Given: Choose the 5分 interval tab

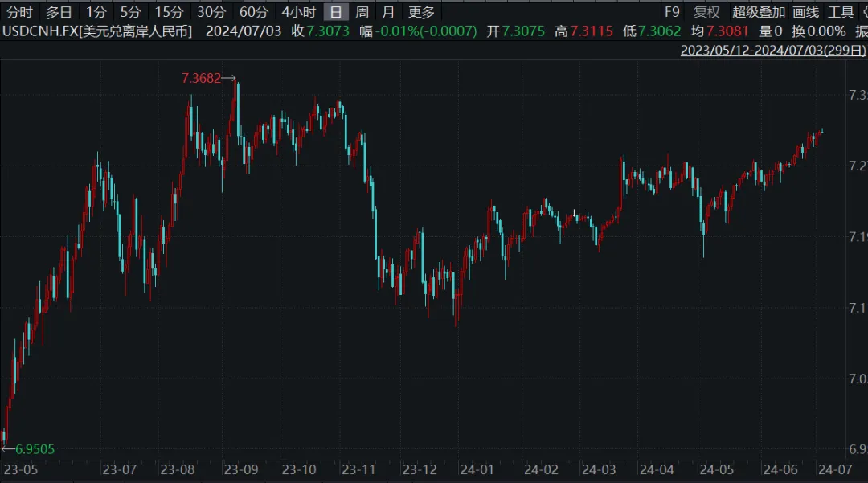Looking at the screenshot, I should (131, 12).
